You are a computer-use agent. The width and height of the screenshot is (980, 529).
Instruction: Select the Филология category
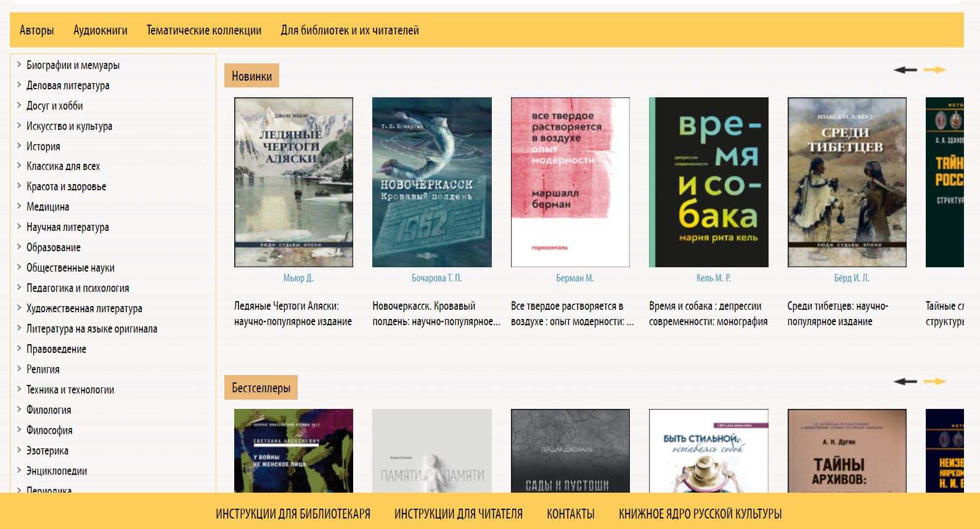[x=49, y=410]
